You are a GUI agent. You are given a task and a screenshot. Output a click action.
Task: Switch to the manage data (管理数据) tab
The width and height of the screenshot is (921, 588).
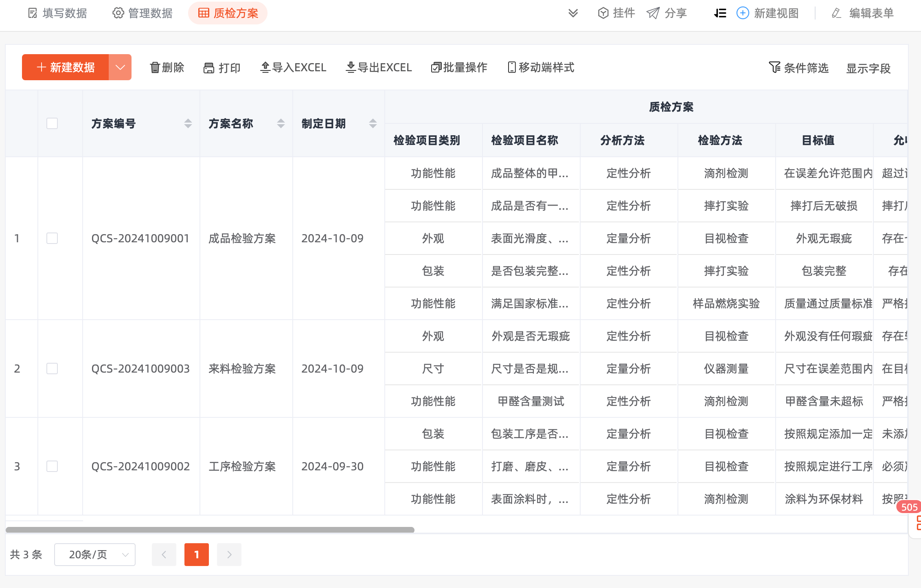142,13
